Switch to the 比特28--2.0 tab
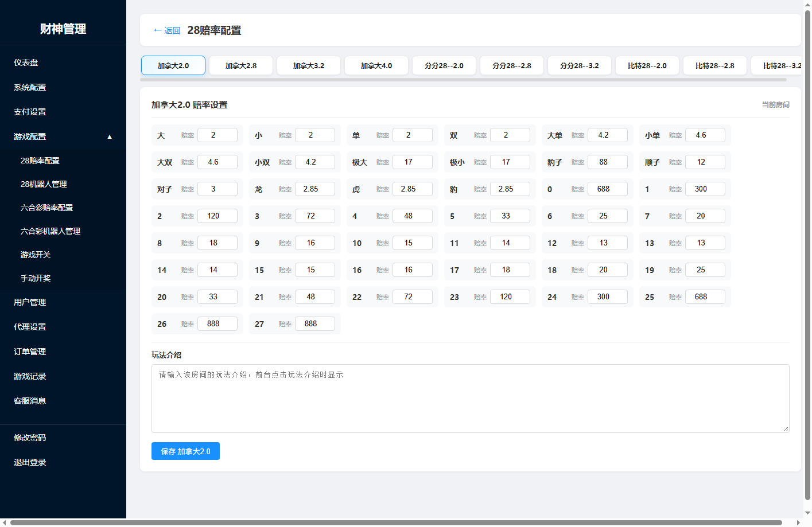This screenshot has width=812, height=527. (647, 65)
